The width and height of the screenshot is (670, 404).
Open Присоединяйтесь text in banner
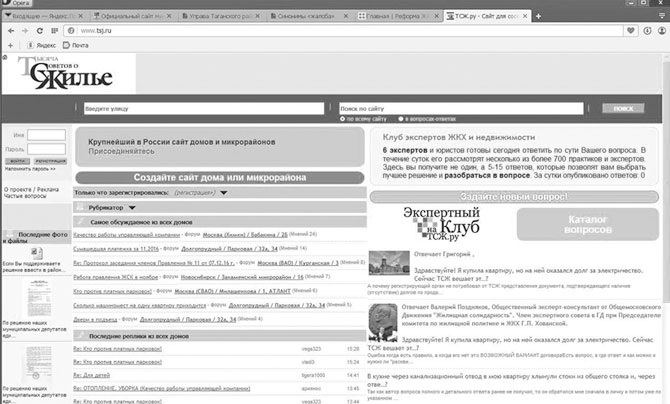click(x=121, y=151)
